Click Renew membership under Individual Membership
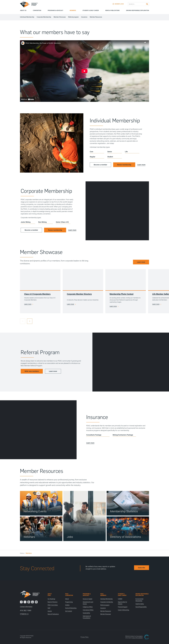Screen dimensions: 169x644 pyautogui.click(x=124, y=165)
